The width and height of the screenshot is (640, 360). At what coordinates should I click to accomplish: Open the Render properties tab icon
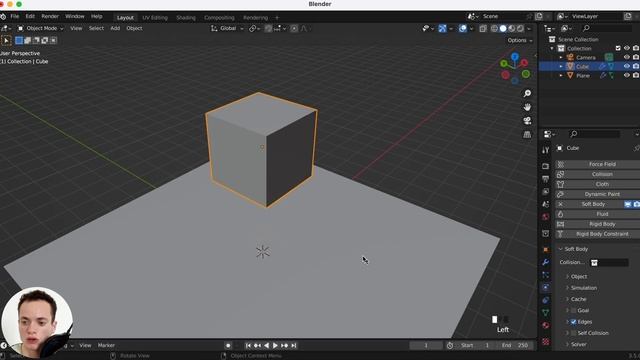[545, 166]
